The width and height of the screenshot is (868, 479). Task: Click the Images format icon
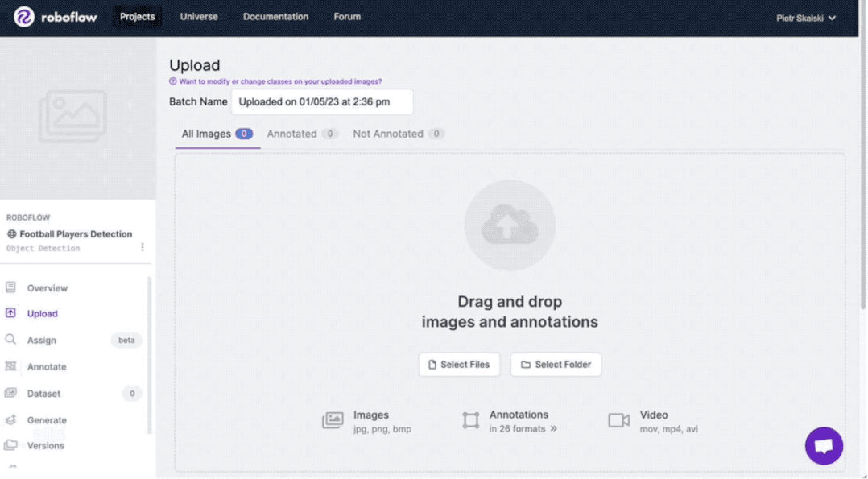333,420
